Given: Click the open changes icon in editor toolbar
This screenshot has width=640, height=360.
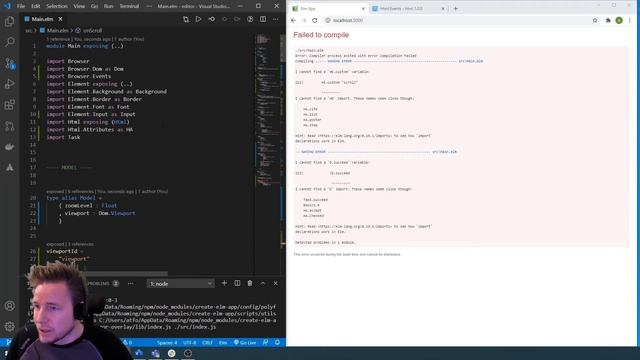Looking at the screenshot, I should [211, 19].
